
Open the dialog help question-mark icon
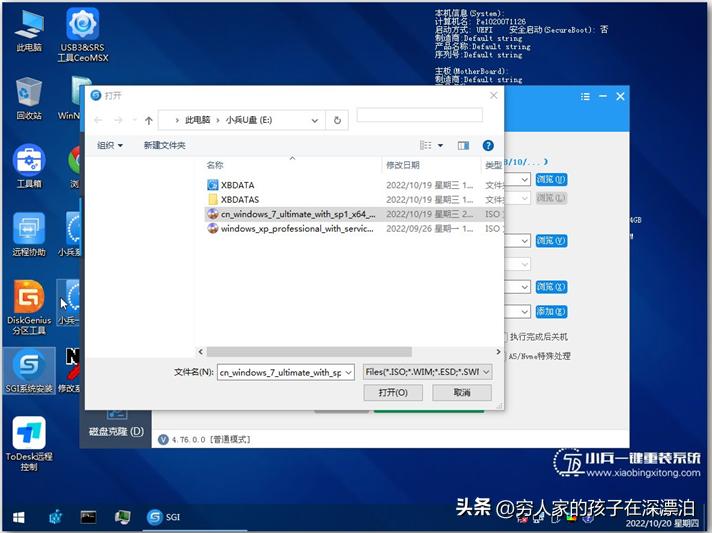click(488, 145)
